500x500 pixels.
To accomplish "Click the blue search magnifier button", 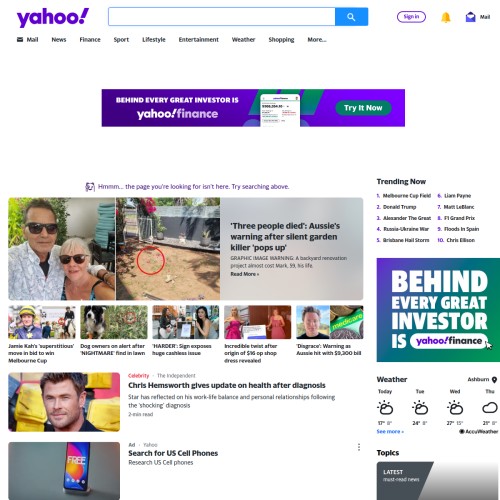I will (x=351, y=17).
